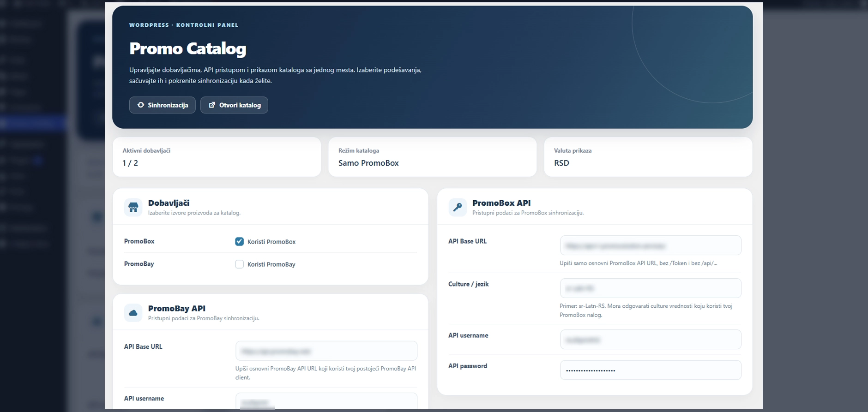
Task: Click the 'Izaberite izvore proizvoda za katalog.' subtitle
Action: [x=194, y=213]
